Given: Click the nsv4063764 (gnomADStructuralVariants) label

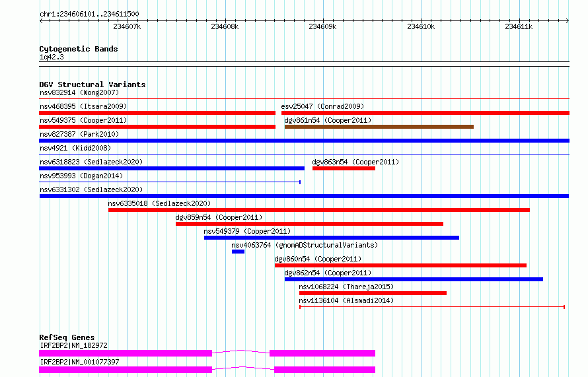Looking at the screenshot, I should coord(305,245).
